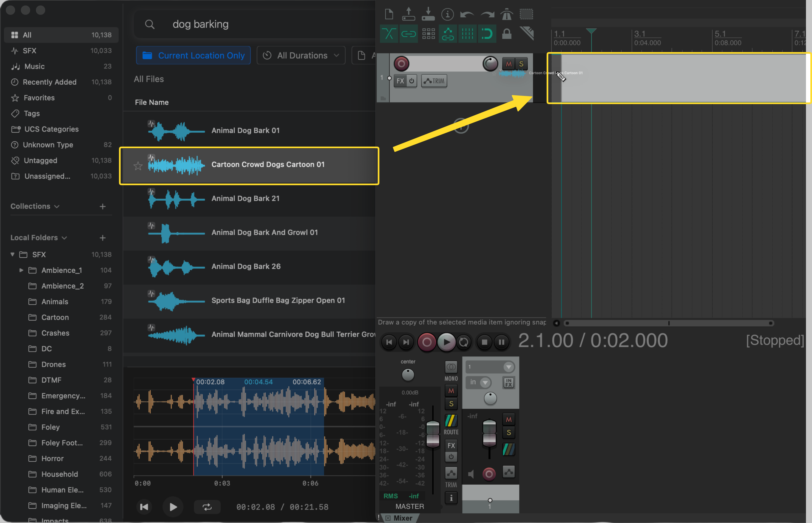Viewport: 812px width, 523px height.
Task: Click the go to end transport button
Action: pyautogui.click(x=406, y=342)
